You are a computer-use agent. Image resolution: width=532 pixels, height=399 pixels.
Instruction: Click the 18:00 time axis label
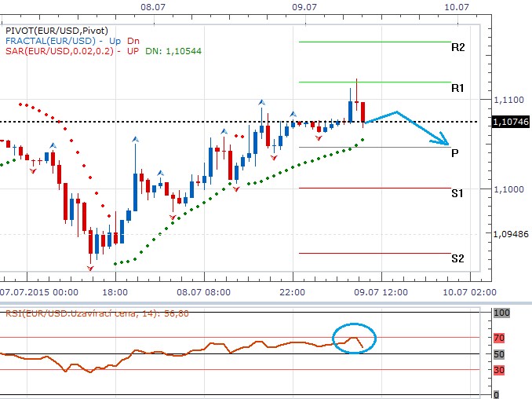tap(115, 292)
